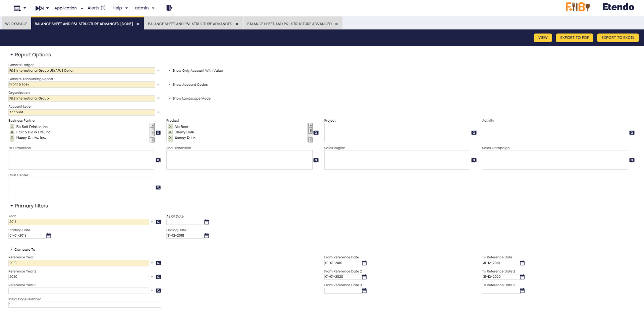Screen dimensions: 644x315
Task: Toggle Show Only Account With Value
Action: [x=170, y=71]
